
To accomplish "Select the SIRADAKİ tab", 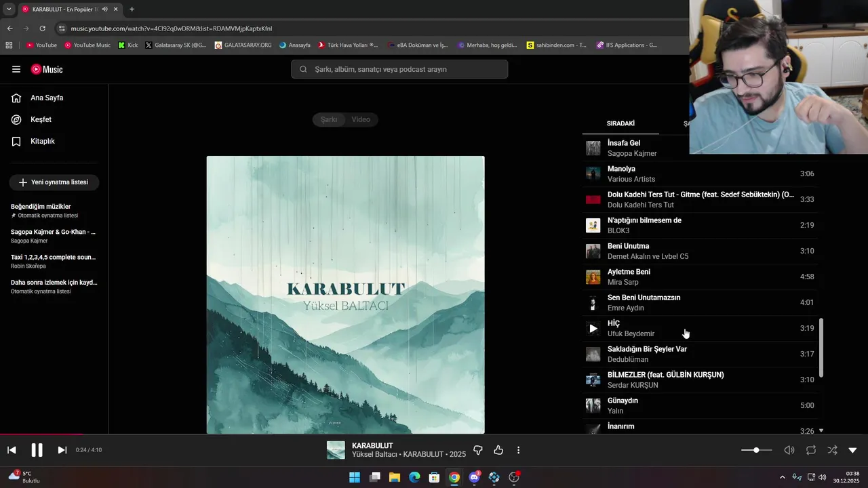I will (620, 123).
